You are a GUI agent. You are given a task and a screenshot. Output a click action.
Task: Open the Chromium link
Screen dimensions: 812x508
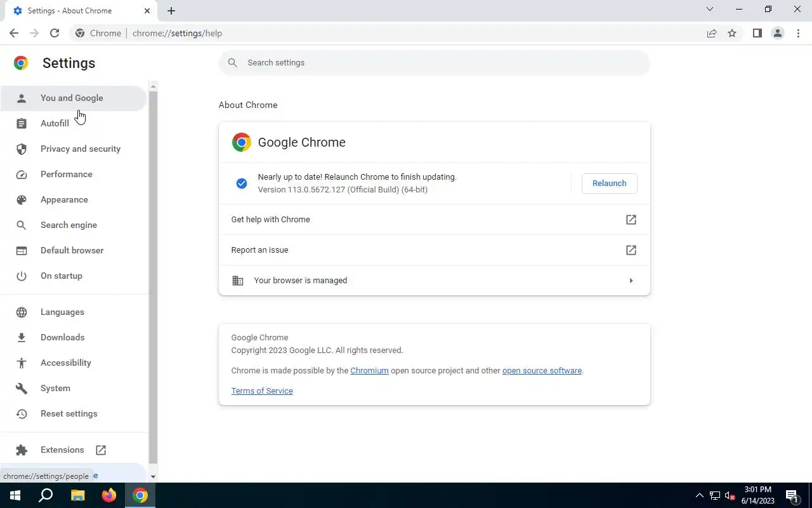(x=369, y=370)
